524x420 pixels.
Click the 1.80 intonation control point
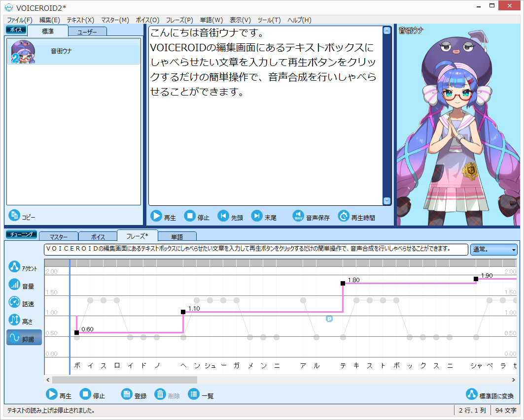343,283
